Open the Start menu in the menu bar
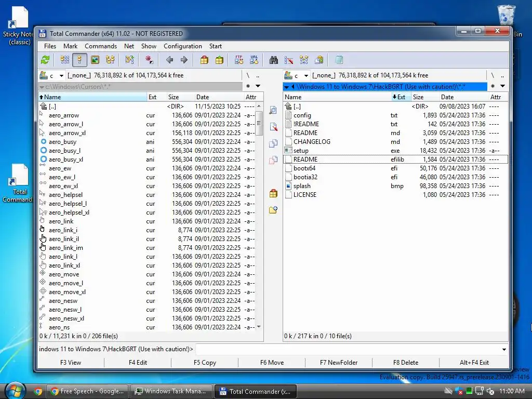 [x=216, y=46]
